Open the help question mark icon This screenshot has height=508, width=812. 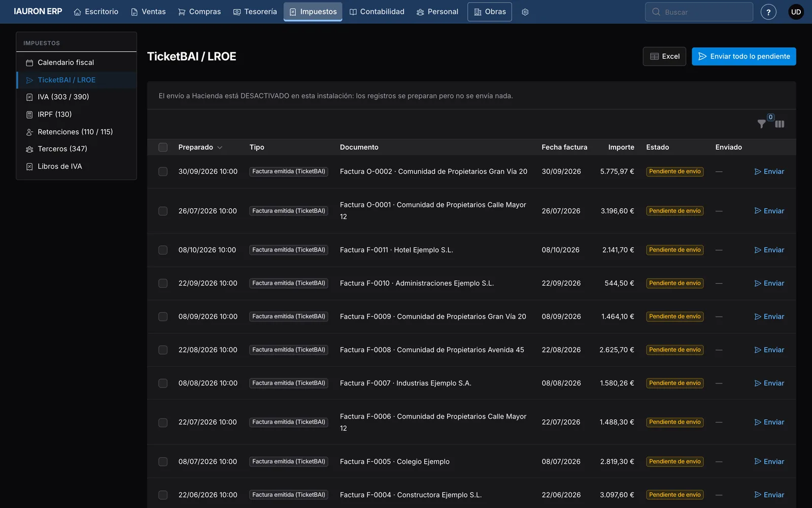(x=768, y=12)
